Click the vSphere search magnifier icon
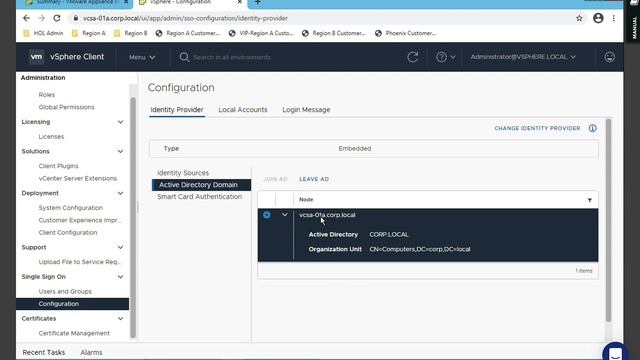Screen dimensions: 640x360 point(184,57)
